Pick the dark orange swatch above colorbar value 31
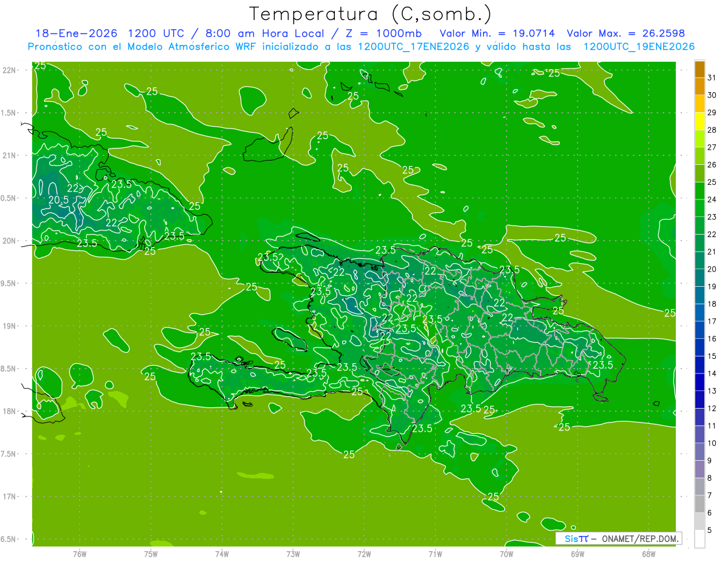Screen dimensions: 728x562 [699, 69]
